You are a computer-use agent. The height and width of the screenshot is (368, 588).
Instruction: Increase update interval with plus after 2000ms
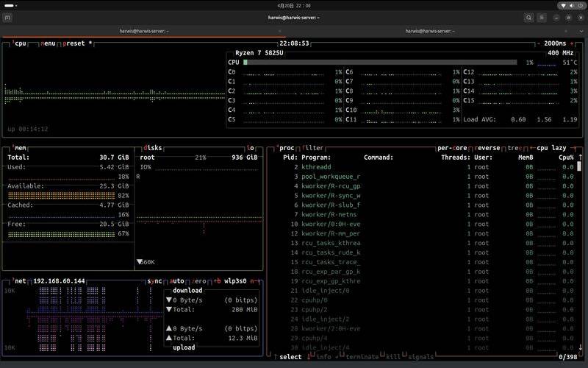[572, 43]
